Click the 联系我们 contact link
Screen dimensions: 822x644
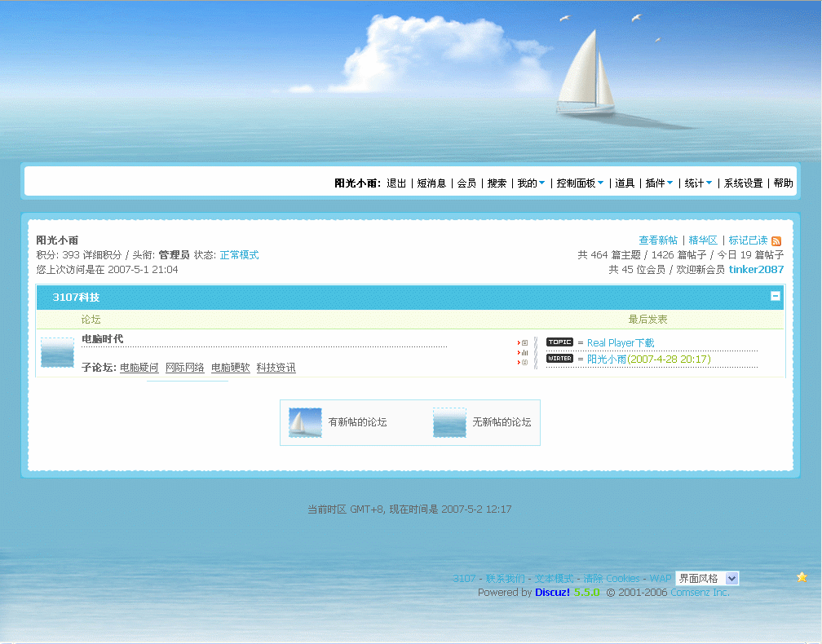coord(505,579)
